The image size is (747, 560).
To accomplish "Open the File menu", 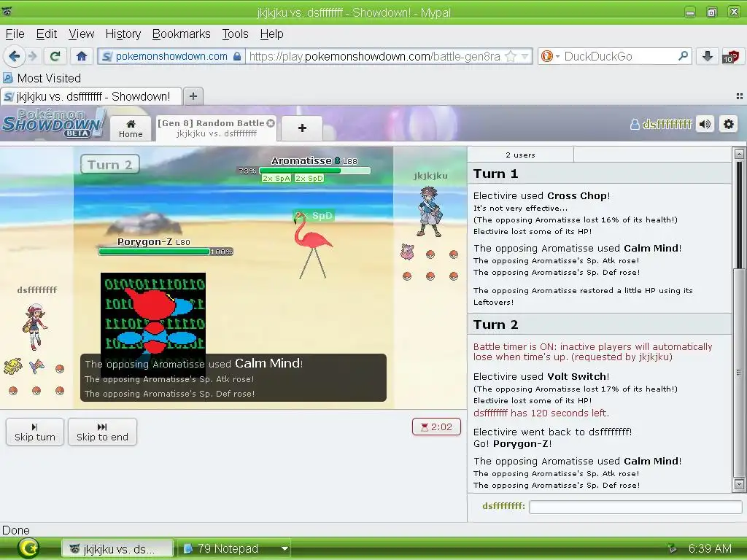I will [15, 34].
